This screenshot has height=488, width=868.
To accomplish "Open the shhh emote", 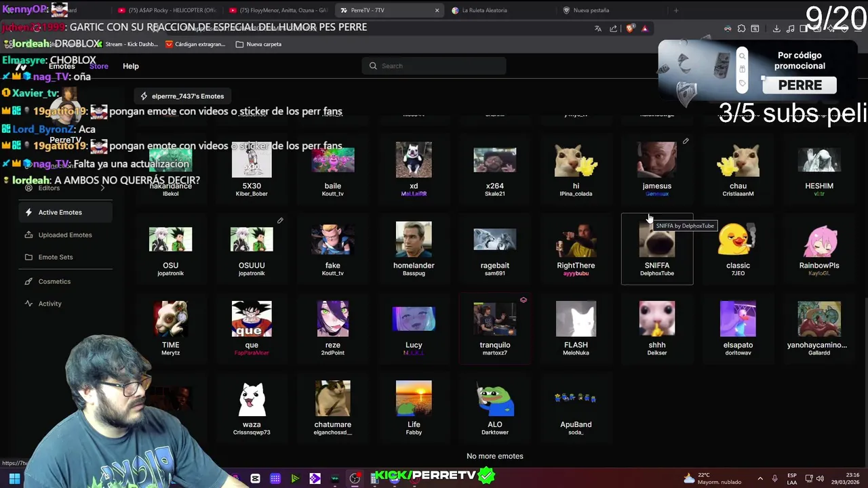I will click(657, 329).
